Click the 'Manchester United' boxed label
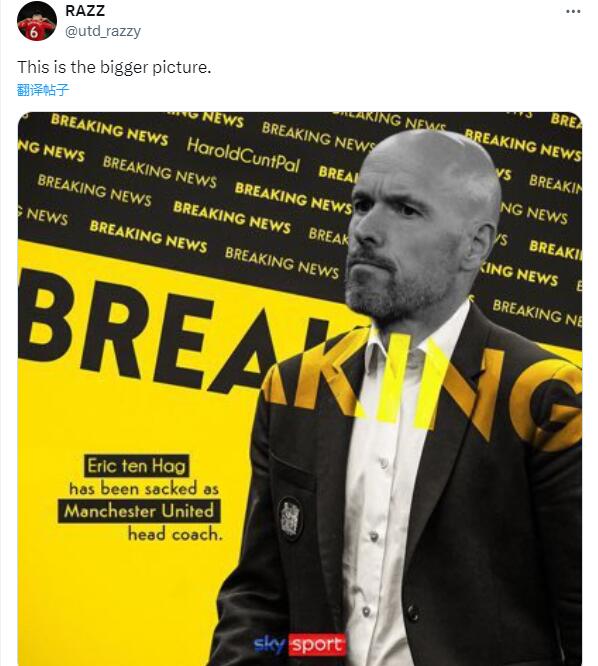The image size is (598, 666). coord(139,511)
